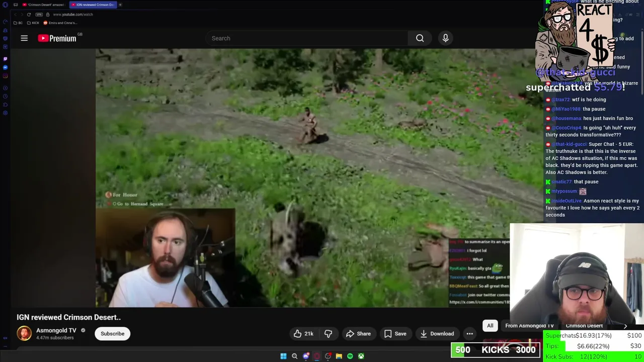Image resolution: width=644 pixels, height=362 pixels.
Task: Open the Opera browser menu logo
Action: point(5,5)
